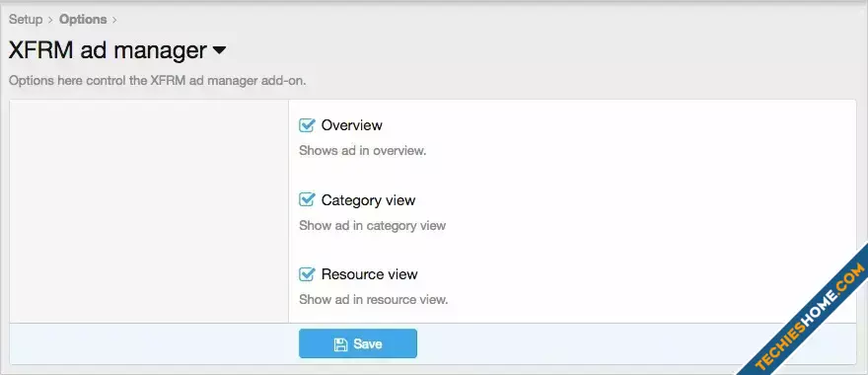Click the XFRM ad manager title

pos(108,50)
